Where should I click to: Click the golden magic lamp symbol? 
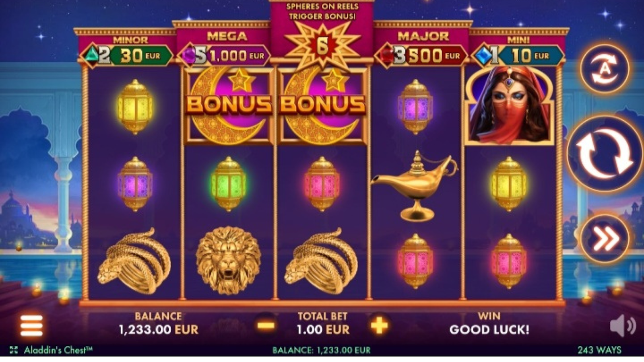pyautogui.click(x=415, y=185)
